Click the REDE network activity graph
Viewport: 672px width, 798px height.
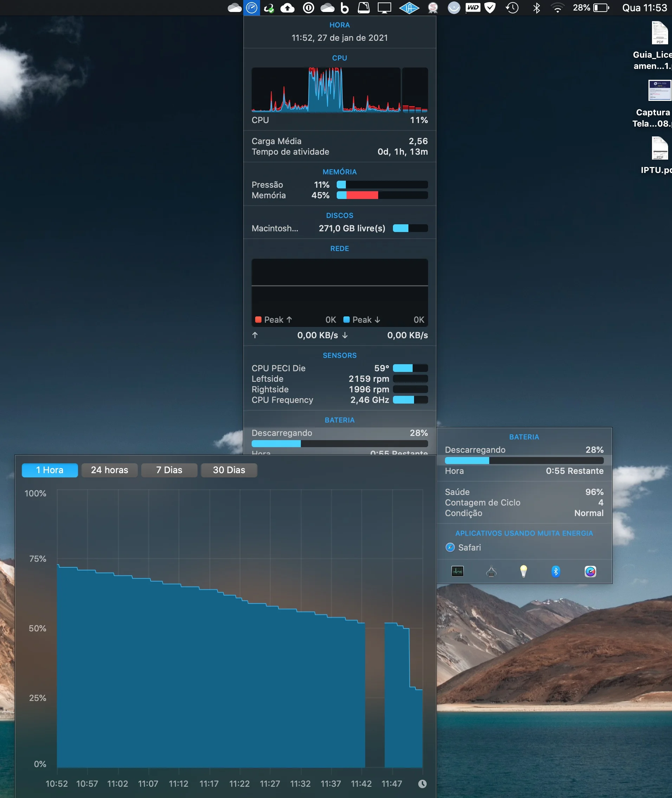340,293
